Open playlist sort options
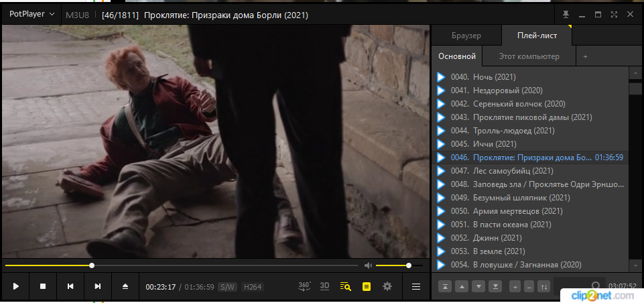This screenshot has height=303, width=644. [543, 286]
